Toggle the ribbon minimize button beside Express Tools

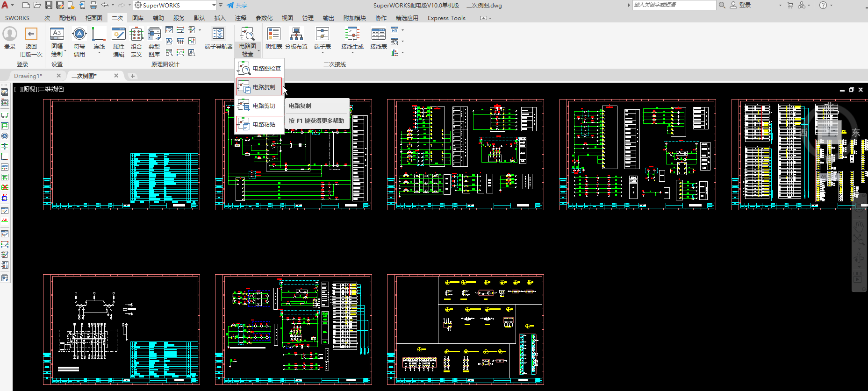tap(484, 18)
